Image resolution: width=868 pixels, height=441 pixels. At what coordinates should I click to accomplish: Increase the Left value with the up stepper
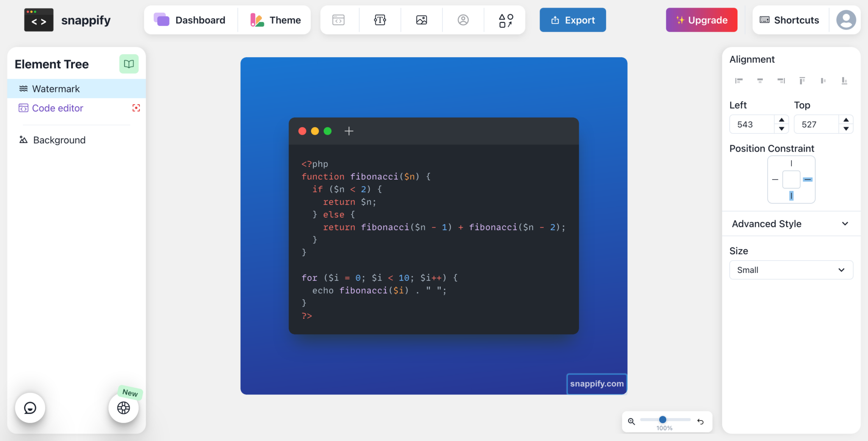coord(781,120)
